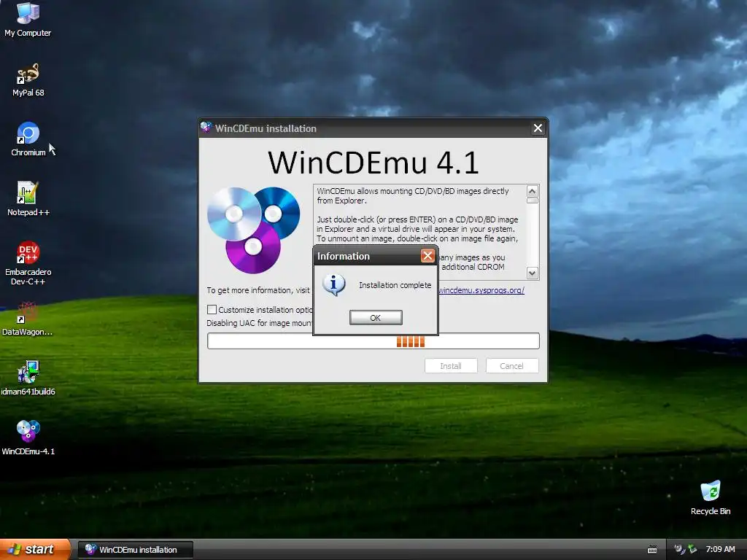
Task: Click the 'To get more information, visit' text
Action: pyautogui.click(x=258, y=290)
